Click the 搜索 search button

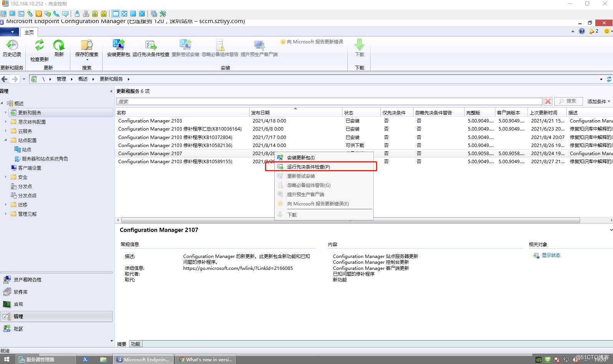(568, 101)
